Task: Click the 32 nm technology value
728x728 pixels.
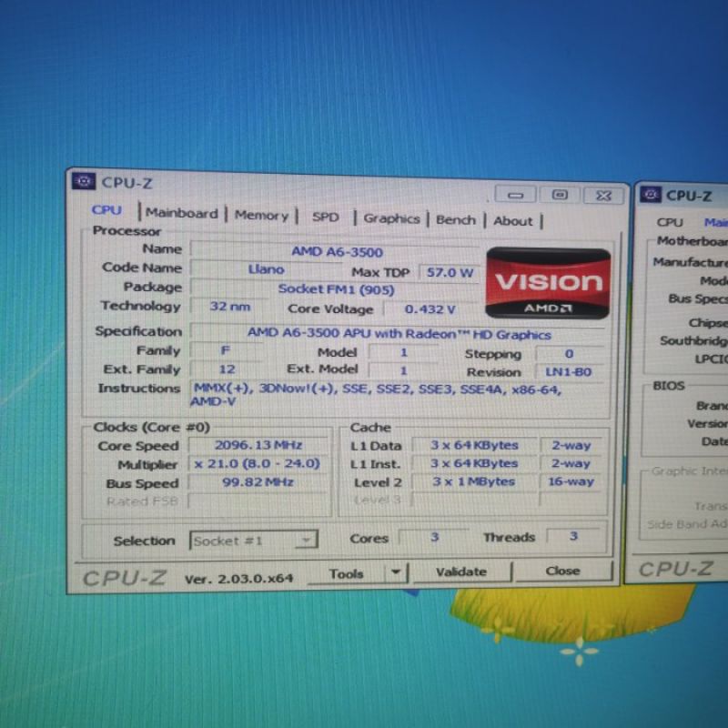Action: point(230,307)
